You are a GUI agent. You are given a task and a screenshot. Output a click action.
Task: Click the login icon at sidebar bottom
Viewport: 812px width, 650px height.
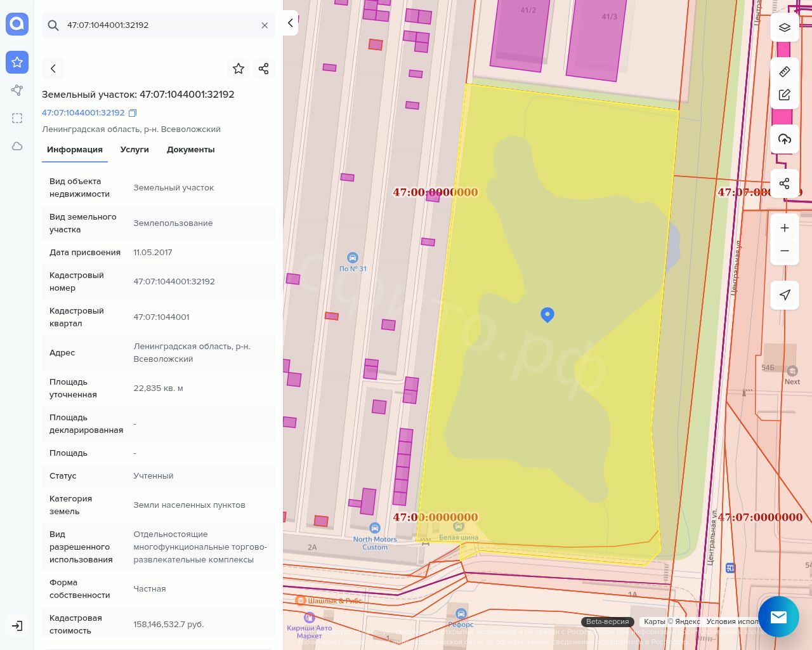point(17,626)
